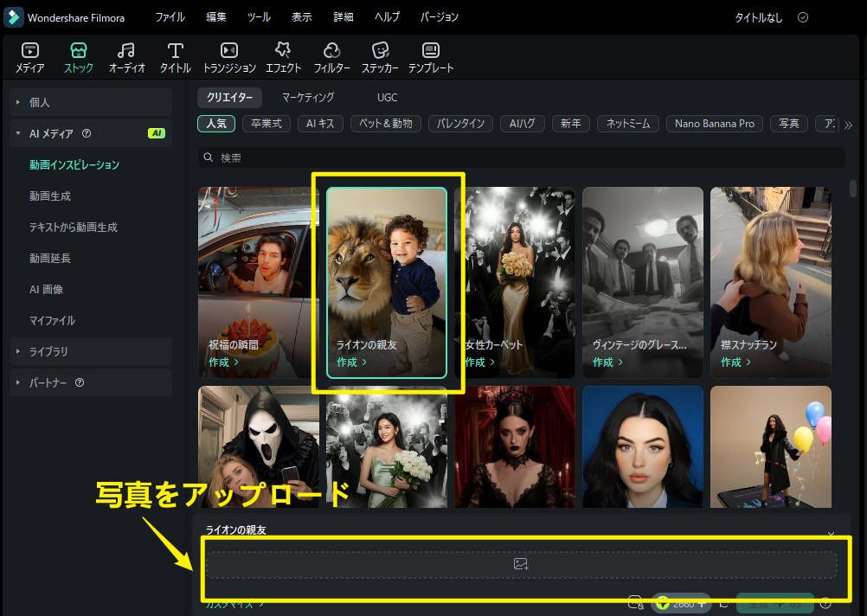Open the メディア panel icon

pos(29,56)
